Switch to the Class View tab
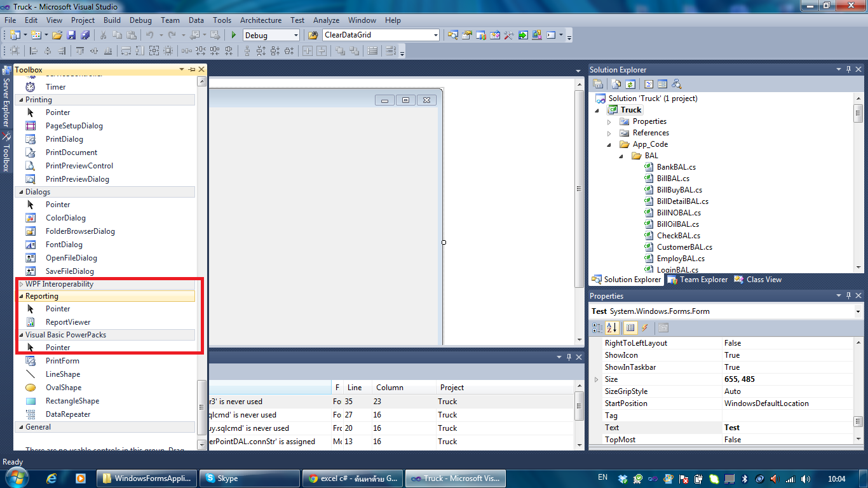868x488 pixels. (x=757, y=280)
